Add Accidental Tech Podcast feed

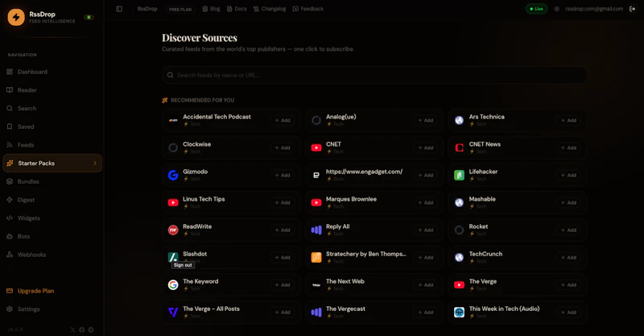coord(283,121)
